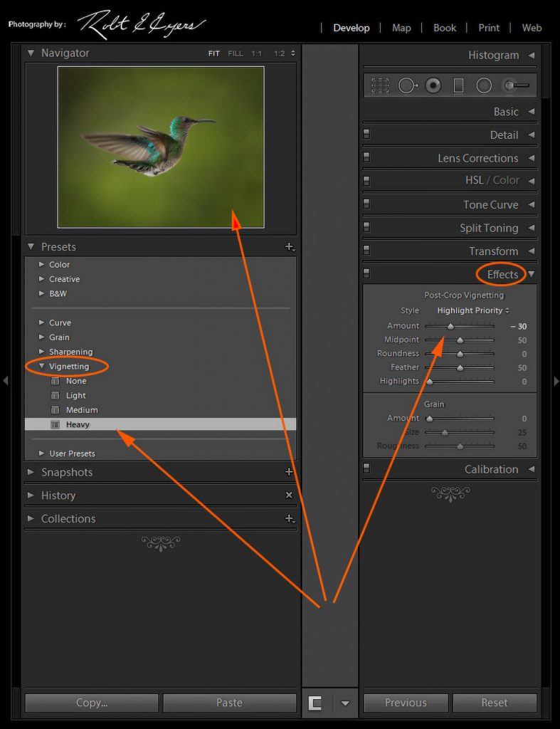Disable the Effects panel switch
This screenshot has height=729, width=560.
click(366, 273)
